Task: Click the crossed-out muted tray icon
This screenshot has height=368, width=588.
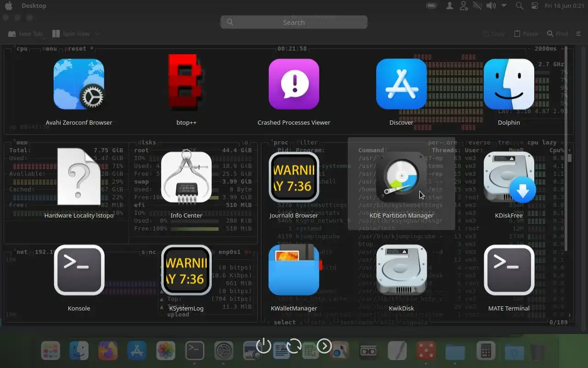Action: pos(477,6)
